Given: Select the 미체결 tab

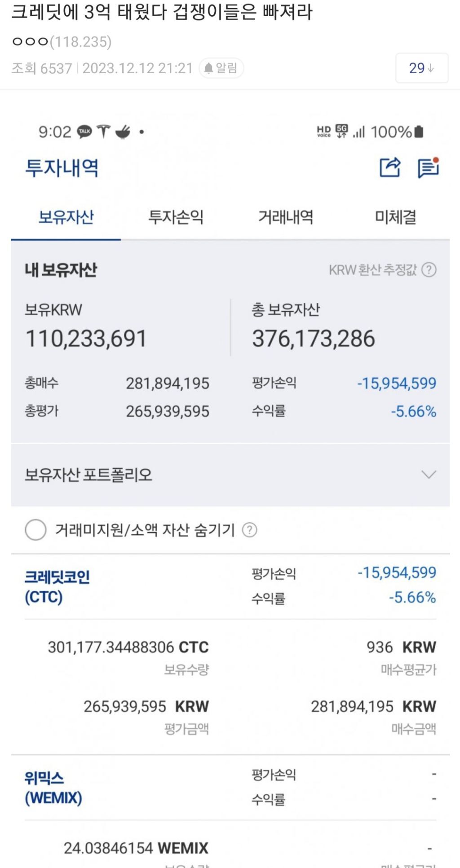Looking at the screenshot, I should tap(395, 217).
